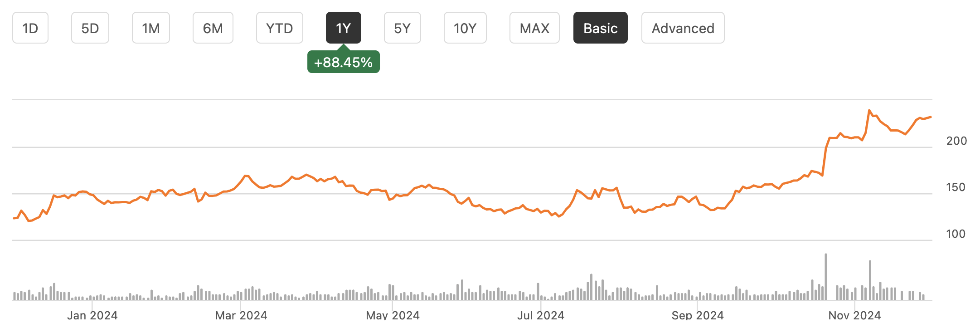The width and height of the screenshot is (980, 333).
Task: Click the May 2024 date label
Action: (393, 315)
